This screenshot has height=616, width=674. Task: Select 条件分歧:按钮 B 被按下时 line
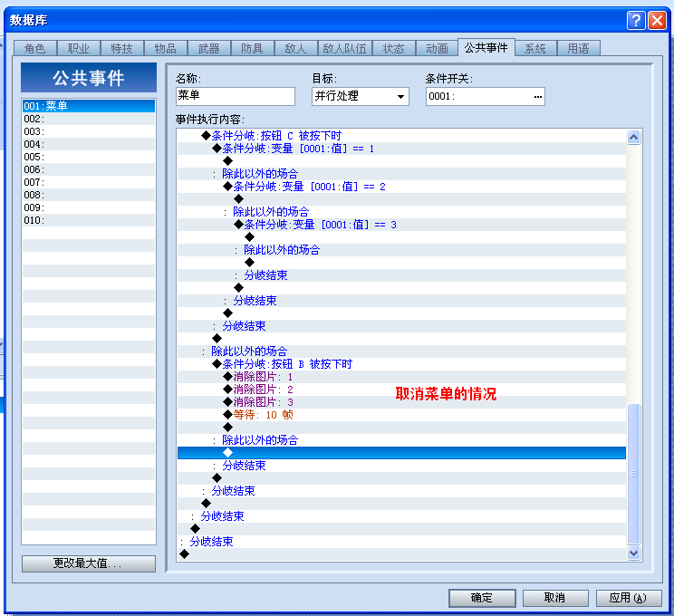[x=401, y=364]
